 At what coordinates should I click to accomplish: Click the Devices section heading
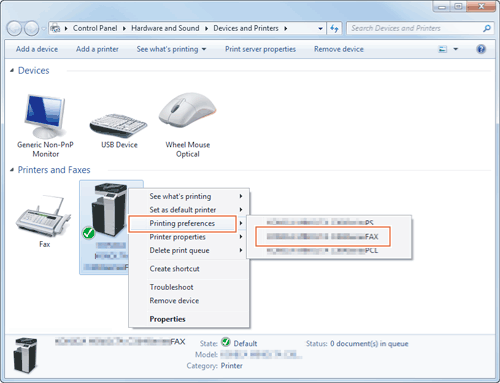(x=33, y=70)
